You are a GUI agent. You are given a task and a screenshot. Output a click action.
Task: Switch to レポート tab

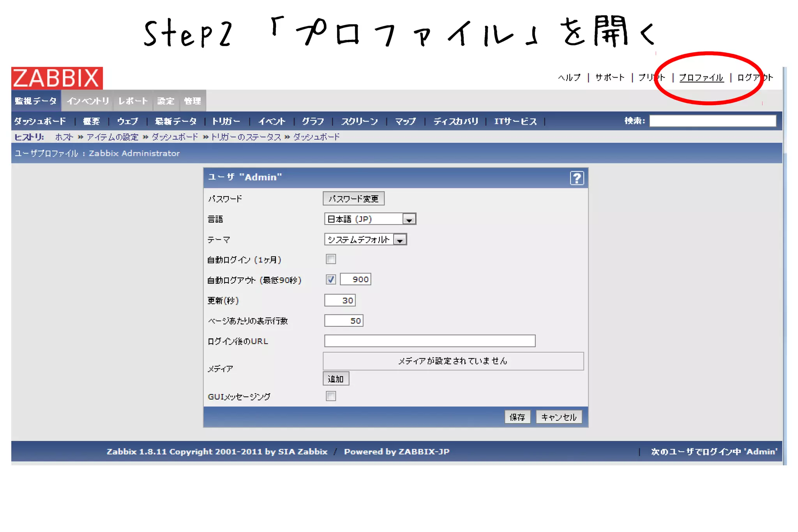pyautogui.click(x=133, y=101)
